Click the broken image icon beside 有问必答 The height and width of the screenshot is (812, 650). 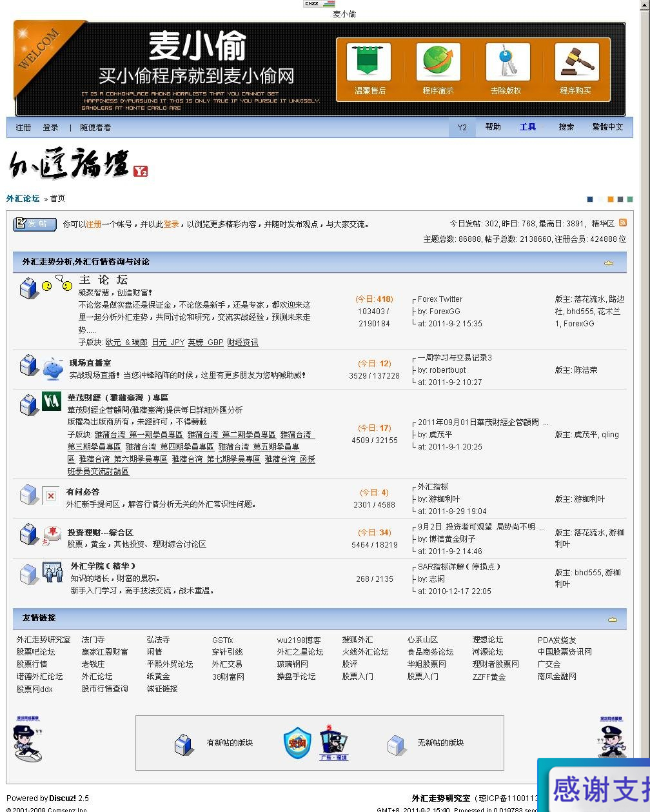50,495
